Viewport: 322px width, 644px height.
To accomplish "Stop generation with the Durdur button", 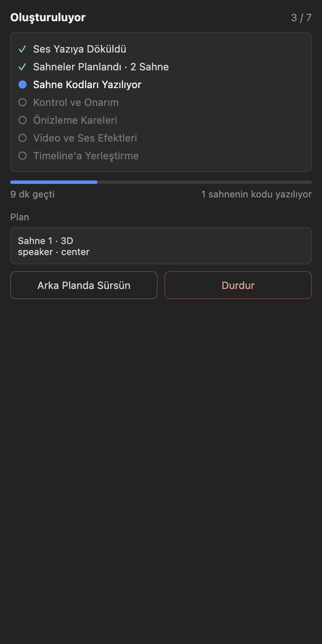I will point(238,285).
